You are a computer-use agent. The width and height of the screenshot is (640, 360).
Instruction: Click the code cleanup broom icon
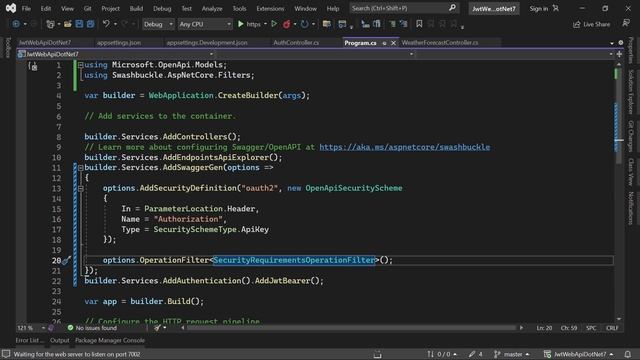(157, 328)
